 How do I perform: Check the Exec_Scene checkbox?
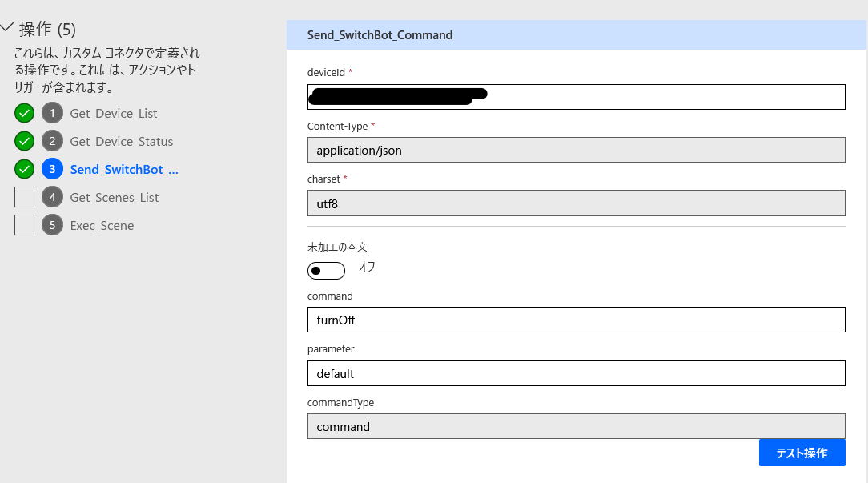tap(23, 225)
